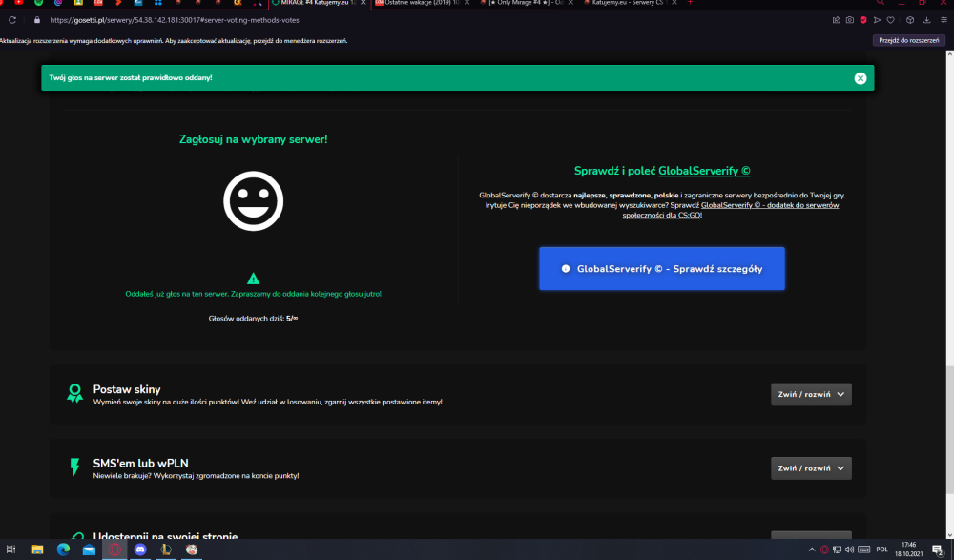The height and width of the screenshot is (560, 954).
Task: Click the smiley face vote icon
Action: coord(253,201)
